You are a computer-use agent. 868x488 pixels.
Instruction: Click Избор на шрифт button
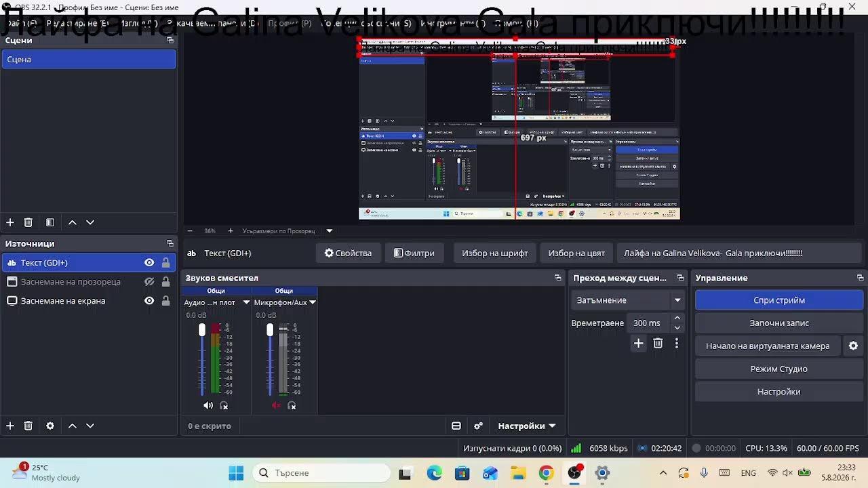point(495,253)
